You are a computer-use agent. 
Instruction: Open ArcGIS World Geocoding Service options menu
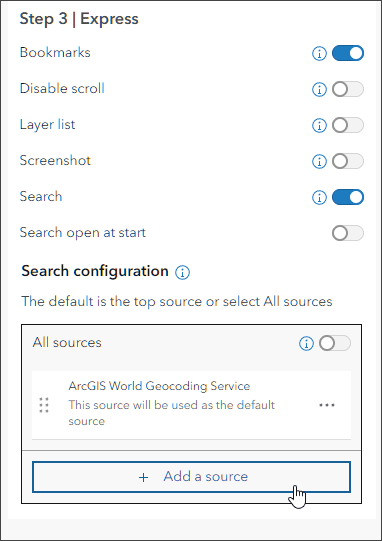(x=326, y=405)
